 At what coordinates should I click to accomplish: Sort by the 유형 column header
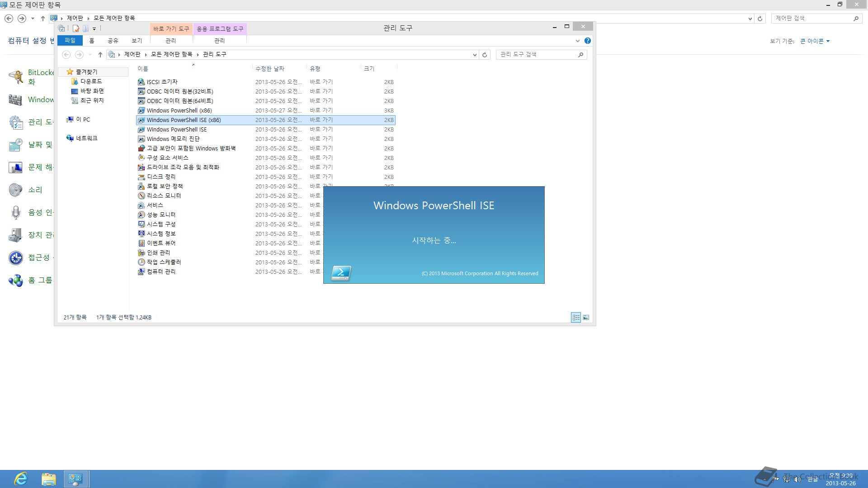pos(334,69)
